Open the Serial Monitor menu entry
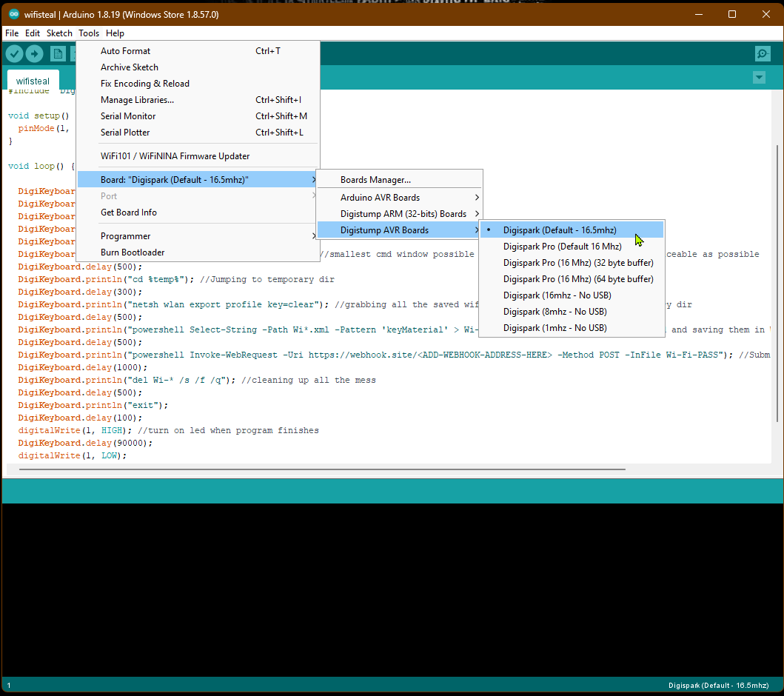This screenshot has width=784, height=696. [198, 116]
